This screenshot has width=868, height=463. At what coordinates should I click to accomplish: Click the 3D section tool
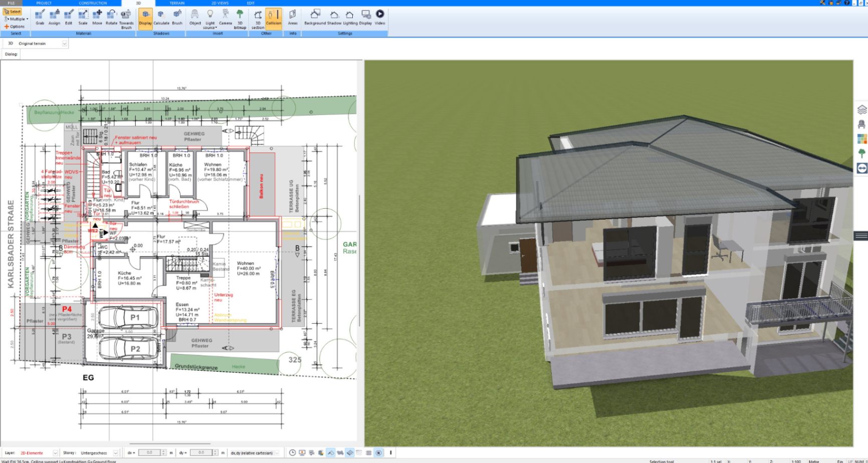(258, 19)
